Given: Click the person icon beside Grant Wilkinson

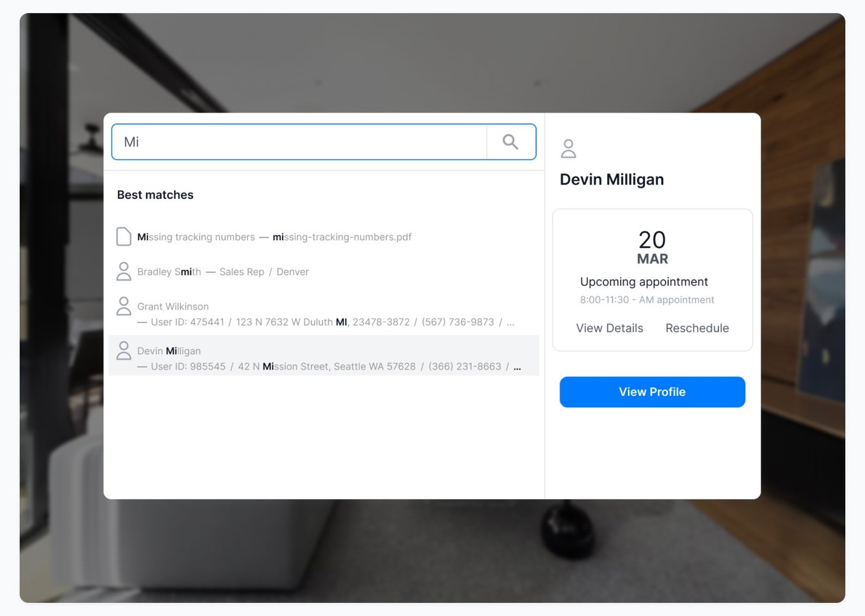Looking at the screenshot, I should (123, 306).
